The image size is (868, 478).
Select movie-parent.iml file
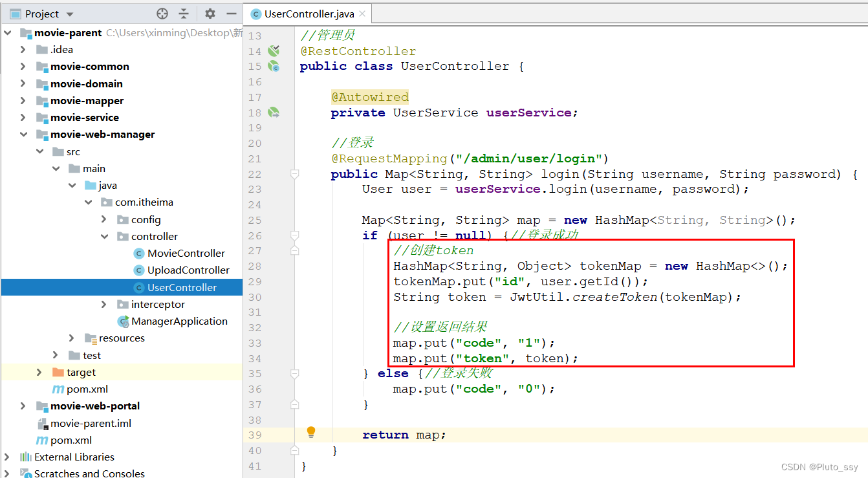point(91,423)
